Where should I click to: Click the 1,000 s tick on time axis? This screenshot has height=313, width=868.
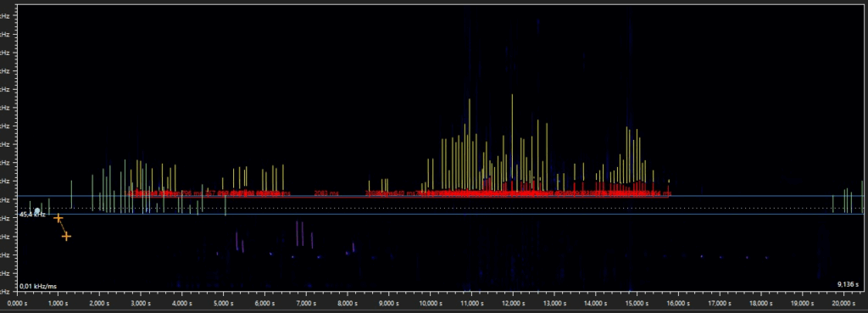tap(58, 304)
